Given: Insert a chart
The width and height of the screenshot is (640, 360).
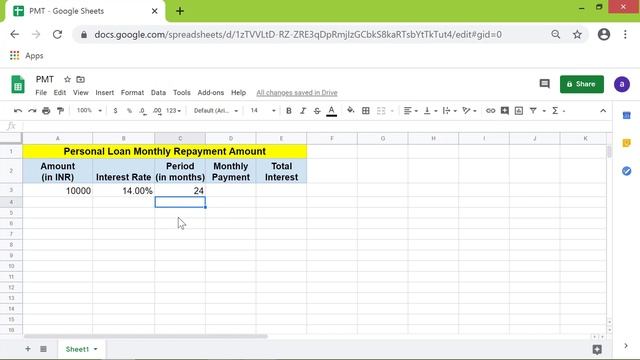Looking at the screenshot, I should coord(519,111).
